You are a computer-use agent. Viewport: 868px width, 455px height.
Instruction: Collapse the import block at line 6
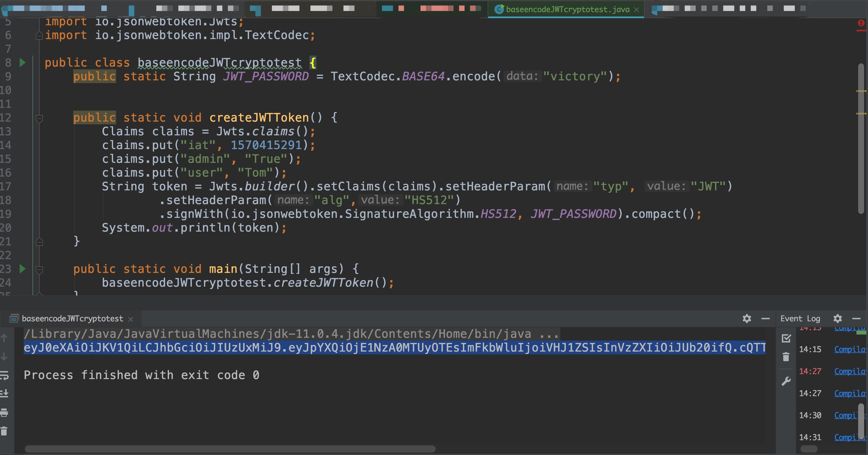pyautogui.click(x=39, y=35)
